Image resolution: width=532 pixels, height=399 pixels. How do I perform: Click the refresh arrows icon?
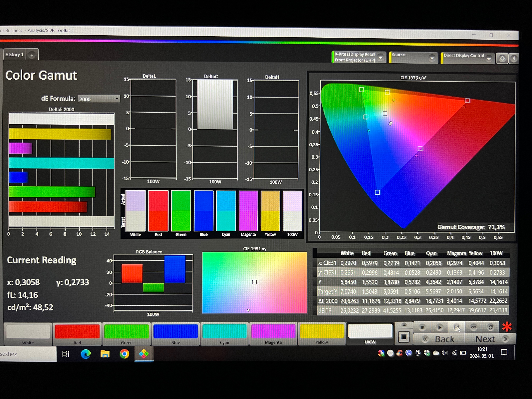(490, 327)
